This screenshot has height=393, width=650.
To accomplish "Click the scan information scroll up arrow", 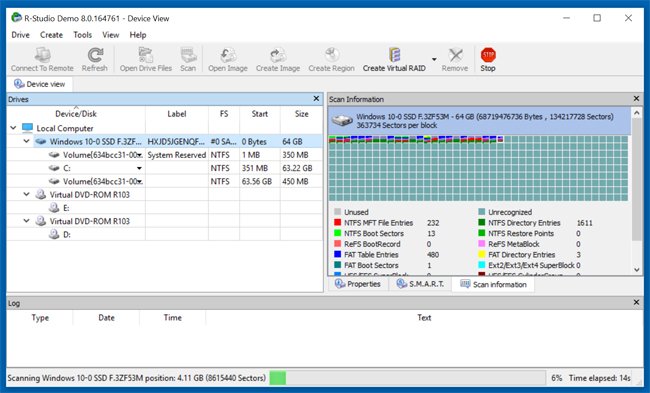I will click(x=637, y=112).
